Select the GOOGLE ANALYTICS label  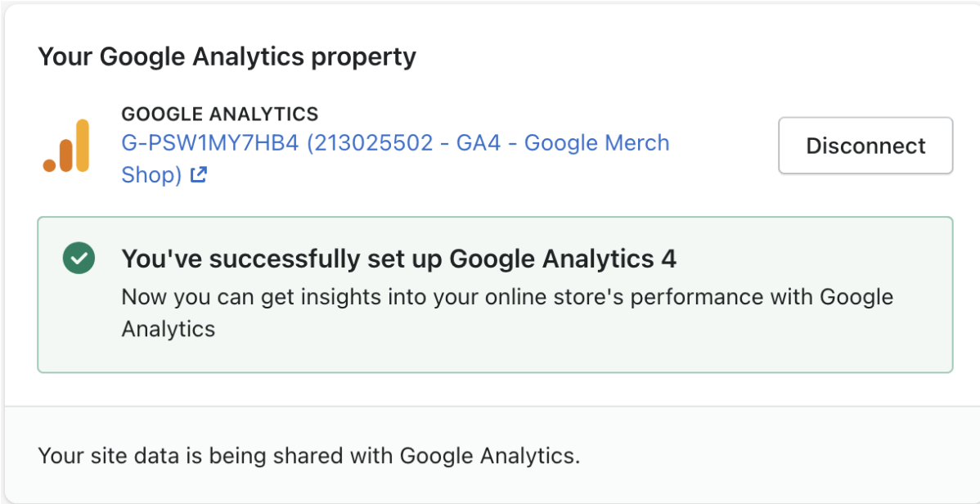(x=220, y=114)
